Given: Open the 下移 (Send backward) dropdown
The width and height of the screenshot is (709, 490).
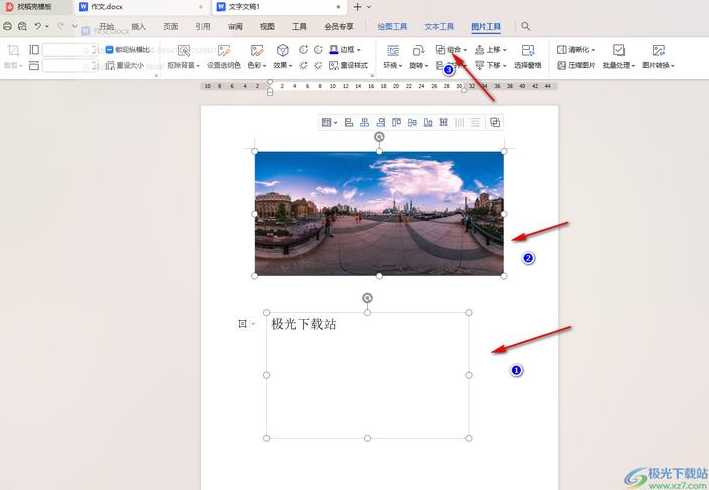Looking at the screenshot, I should tap(491, 66).
